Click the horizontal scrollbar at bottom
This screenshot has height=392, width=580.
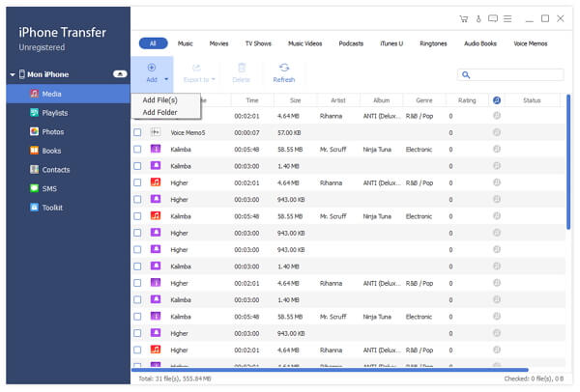[x=330, y=370]
